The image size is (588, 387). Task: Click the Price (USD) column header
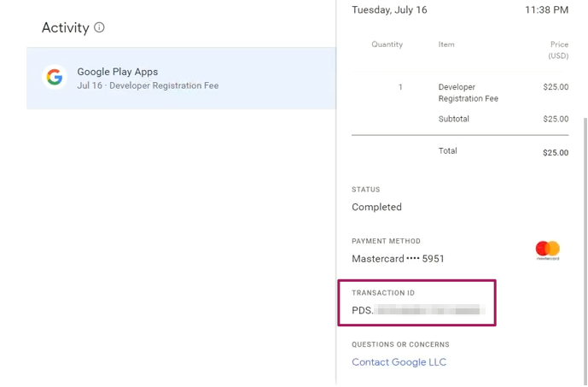pyautogui.click(x=559, y=50)
